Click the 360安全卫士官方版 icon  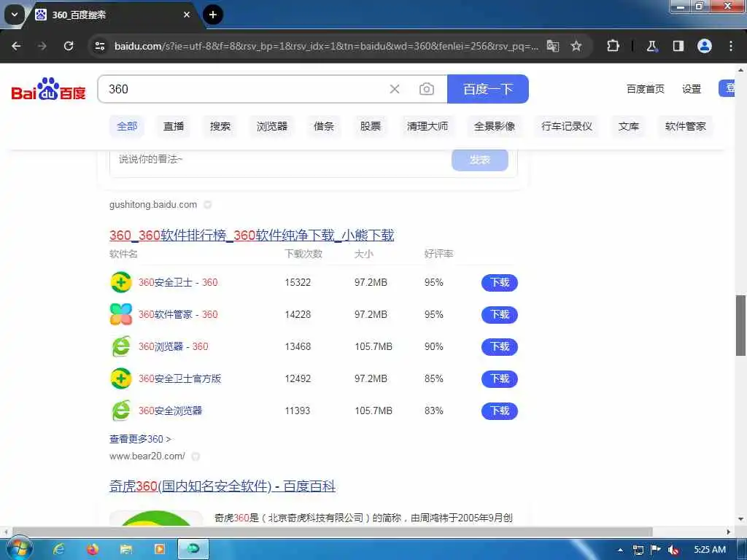tap(121, 378)
